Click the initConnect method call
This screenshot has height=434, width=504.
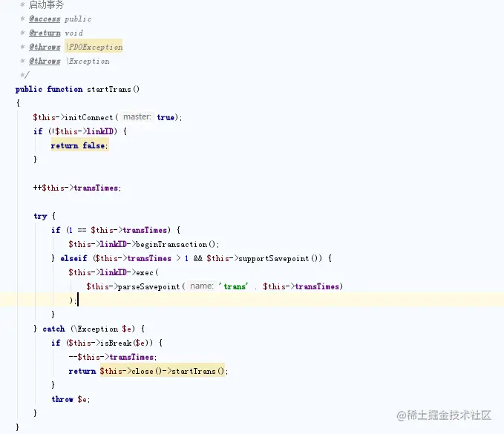coord(89,117)
